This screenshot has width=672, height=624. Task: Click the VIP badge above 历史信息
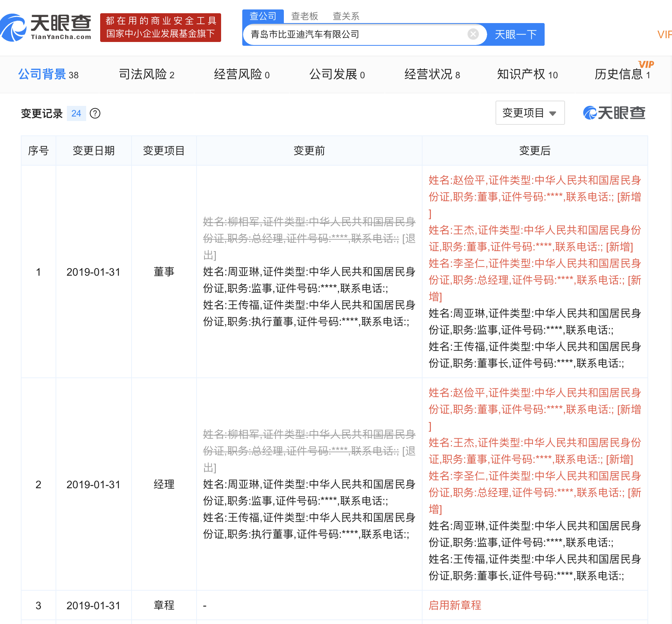coord(646,64)
